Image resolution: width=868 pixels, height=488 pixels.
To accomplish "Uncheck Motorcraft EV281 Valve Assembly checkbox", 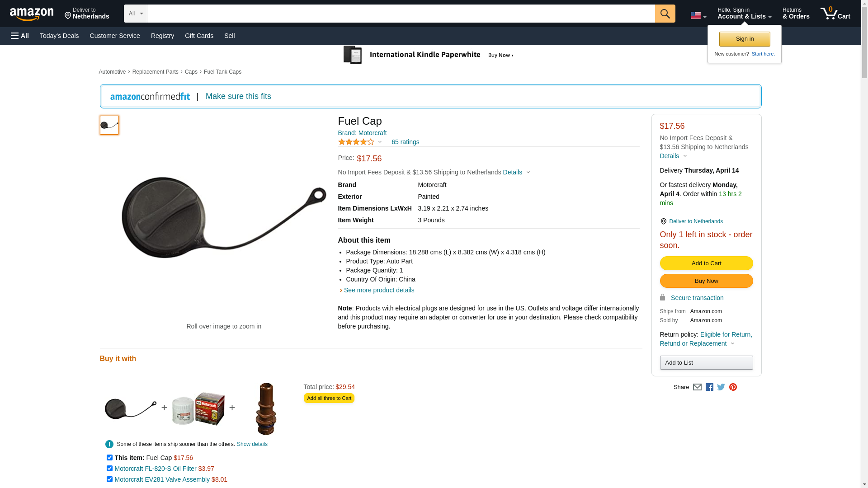I will pos(109,479).
